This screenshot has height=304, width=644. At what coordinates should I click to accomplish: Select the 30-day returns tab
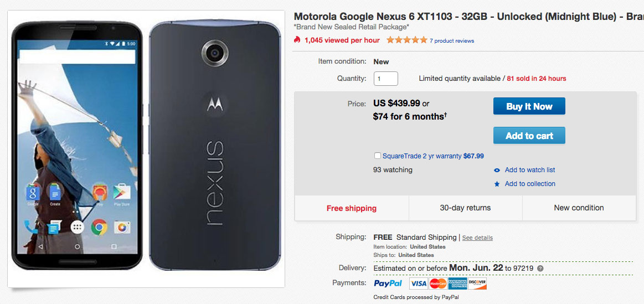465,208
